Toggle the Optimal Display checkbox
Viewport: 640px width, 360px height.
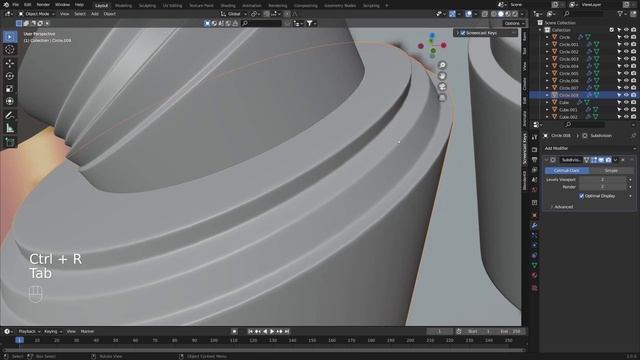point(582,196)
